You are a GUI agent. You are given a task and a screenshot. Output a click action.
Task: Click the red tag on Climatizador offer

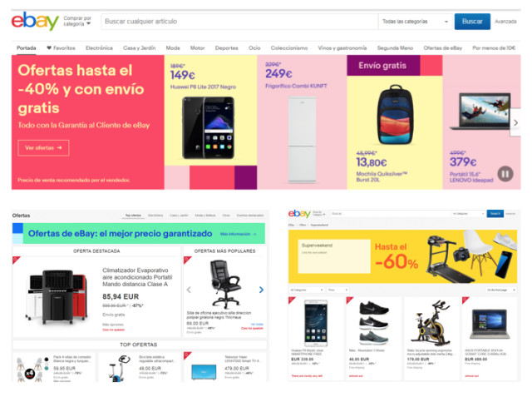[17, 261]
